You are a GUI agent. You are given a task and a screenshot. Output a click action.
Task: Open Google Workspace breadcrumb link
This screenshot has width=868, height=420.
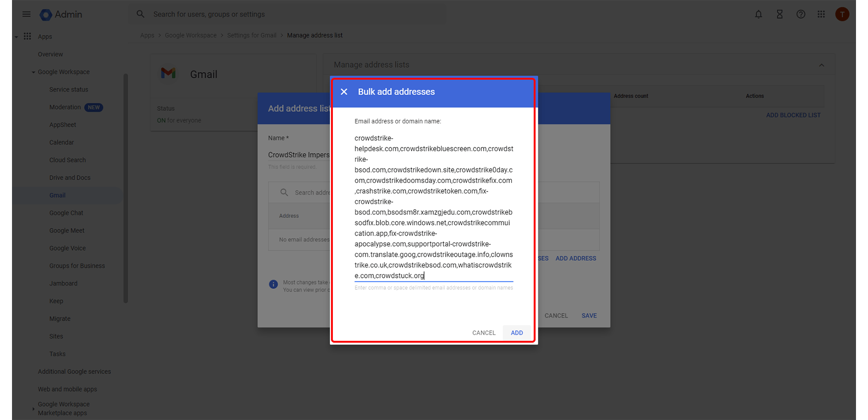(x=191, y=36)
